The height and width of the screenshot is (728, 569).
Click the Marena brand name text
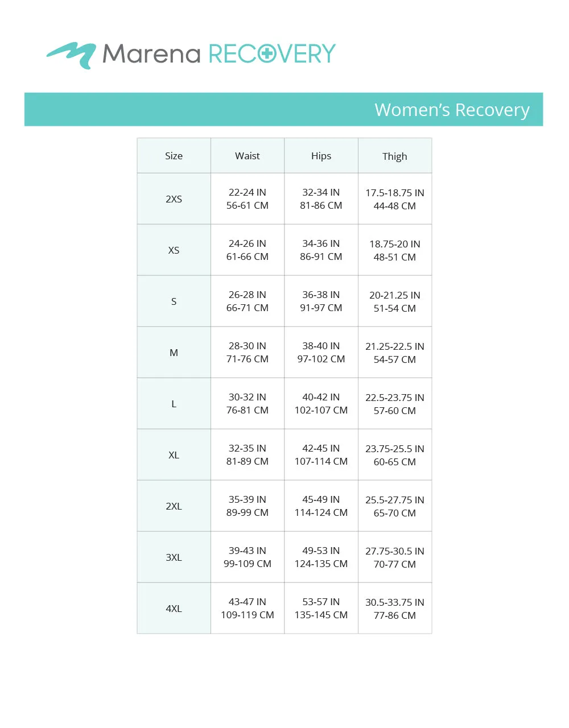point(151,55)
